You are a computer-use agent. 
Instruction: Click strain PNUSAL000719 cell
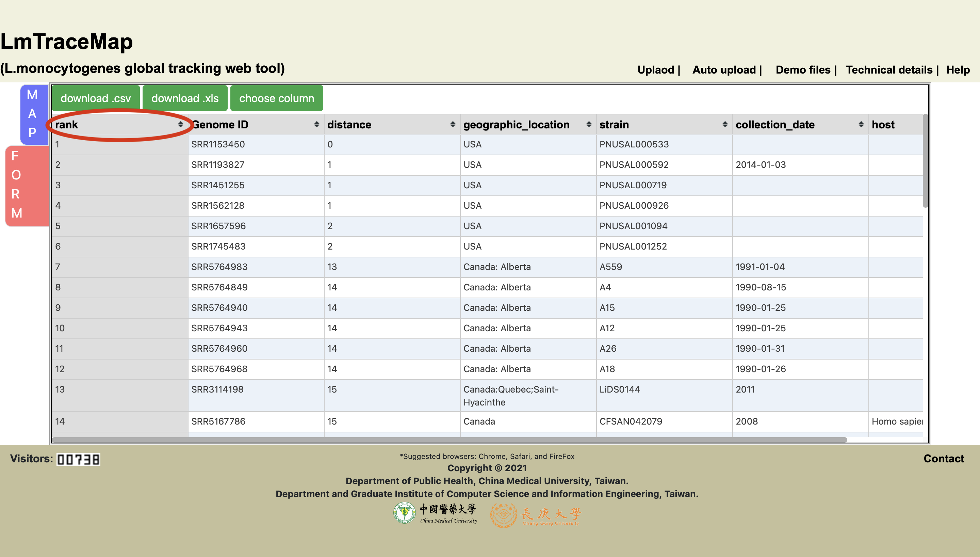[x=664, y=186]
